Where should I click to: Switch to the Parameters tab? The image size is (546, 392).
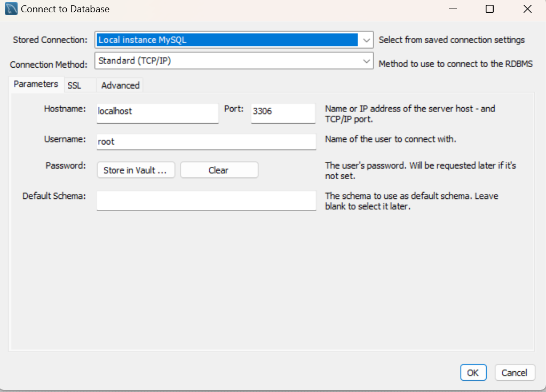(x=36, y=84)
